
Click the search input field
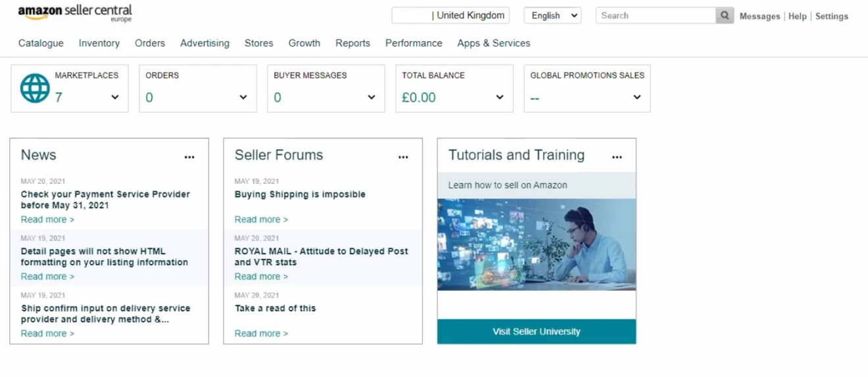[656, 15]
